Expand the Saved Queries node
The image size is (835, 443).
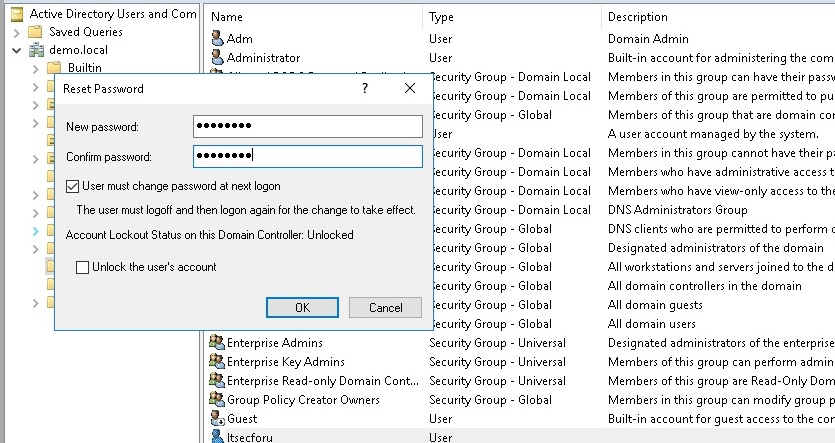(x=17, y=32)
